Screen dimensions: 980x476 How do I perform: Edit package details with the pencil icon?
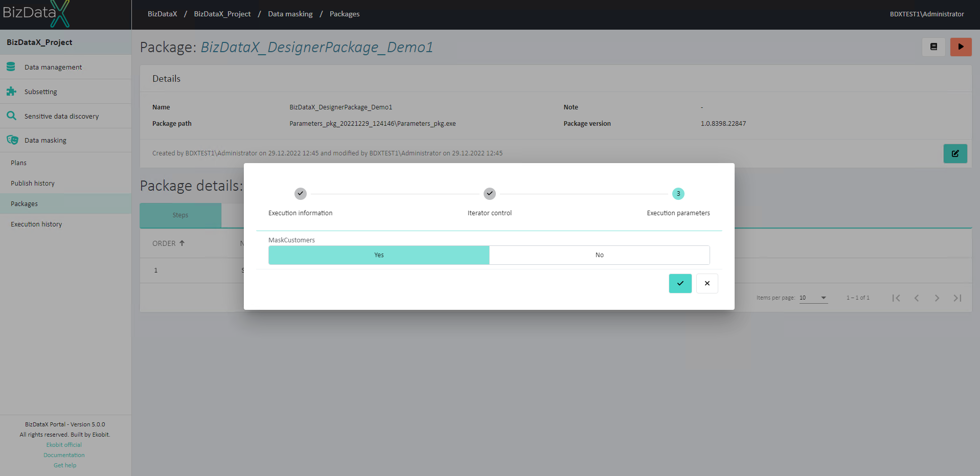coord(955,153)
